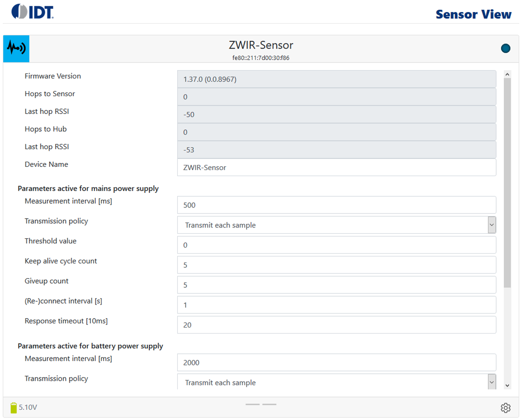The width and height of the screenshot is (522, 420).
Task: Click the blue status indicator dot
Action: tap(506, 48)
